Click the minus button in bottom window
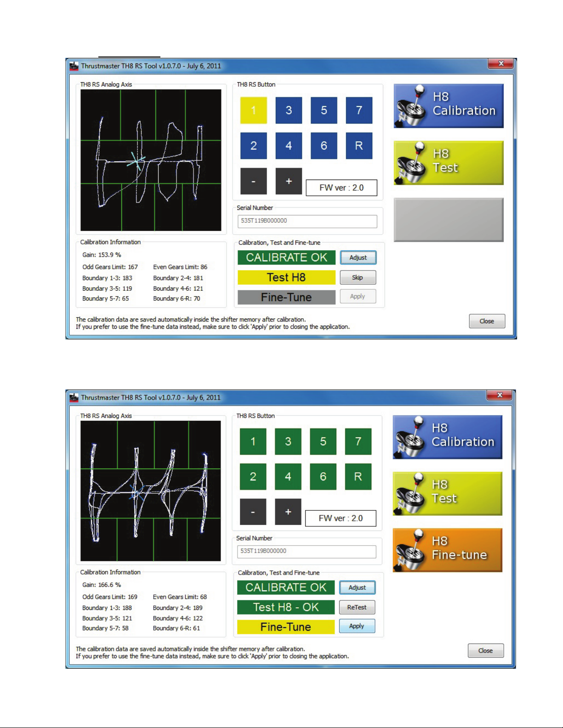Screen dimensions: 563x728 pos(253,512)
